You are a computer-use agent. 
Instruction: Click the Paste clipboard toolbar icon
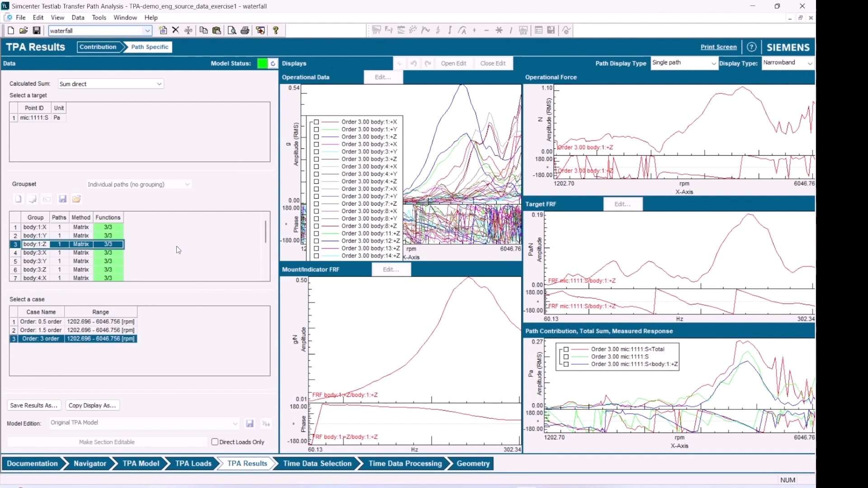pos(217,31)
